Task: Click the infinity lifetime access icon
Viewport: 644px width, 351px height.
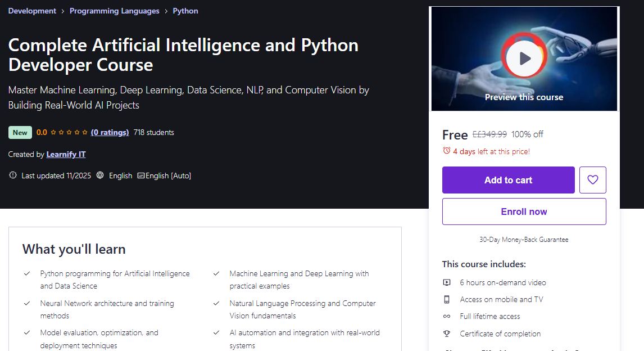Action: (x=446, y=317)
